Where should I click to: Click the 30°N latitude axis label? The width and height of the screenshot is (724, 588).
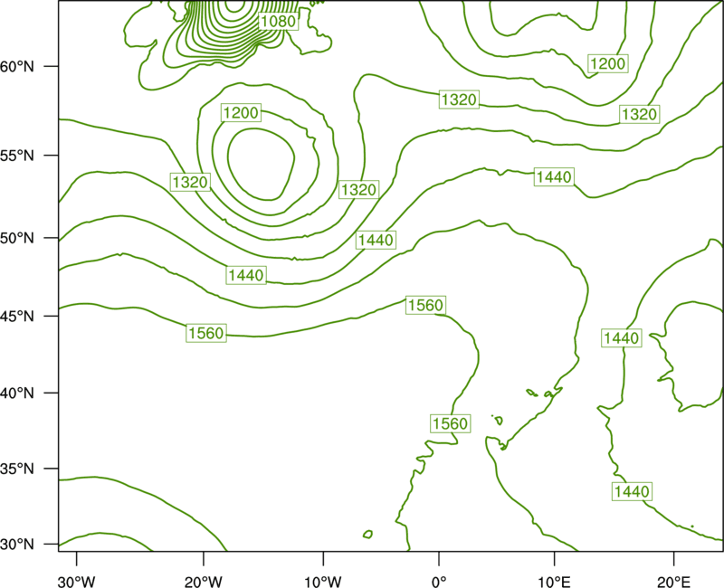pos(17,545)
